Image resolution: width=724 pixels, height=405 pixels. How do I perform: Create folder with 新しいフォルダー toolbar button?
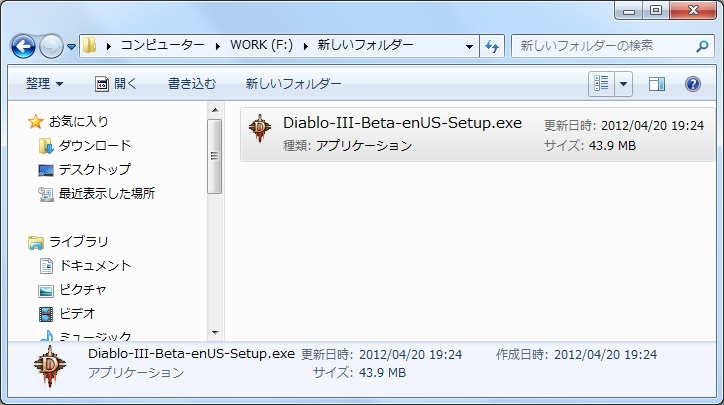[293, 84]
